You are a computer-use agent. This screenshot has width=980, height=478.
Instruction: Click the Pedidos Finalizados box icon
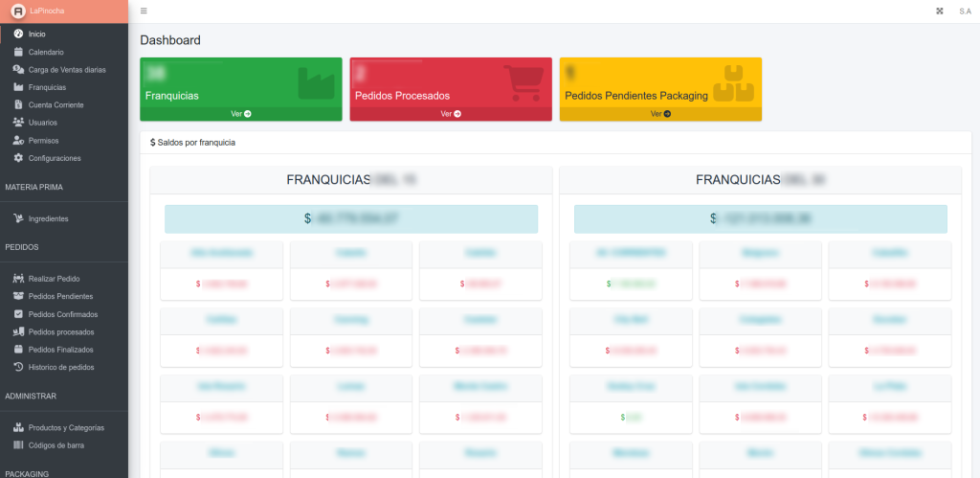click(18, 349)
